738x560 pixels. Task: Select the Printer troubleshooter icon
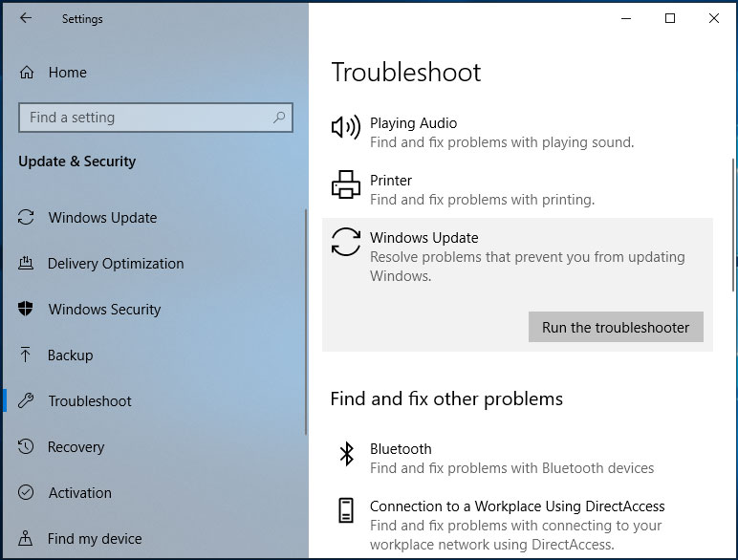coord(345,184)
